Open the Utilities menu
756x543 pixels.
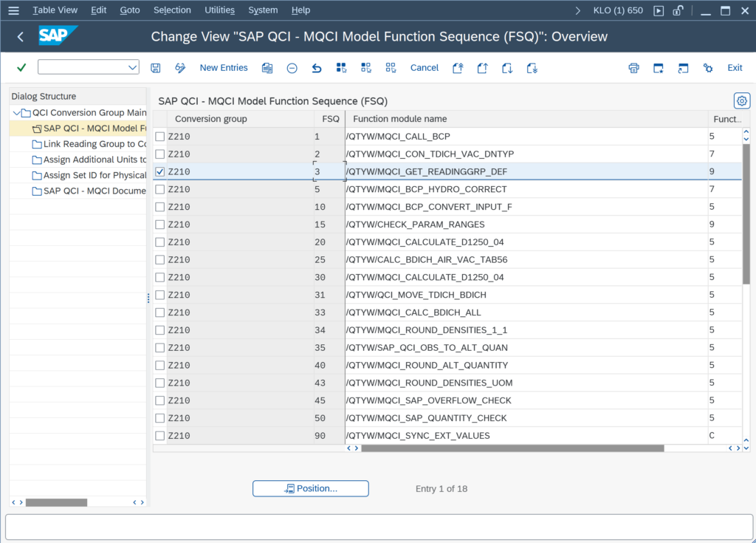219,10
